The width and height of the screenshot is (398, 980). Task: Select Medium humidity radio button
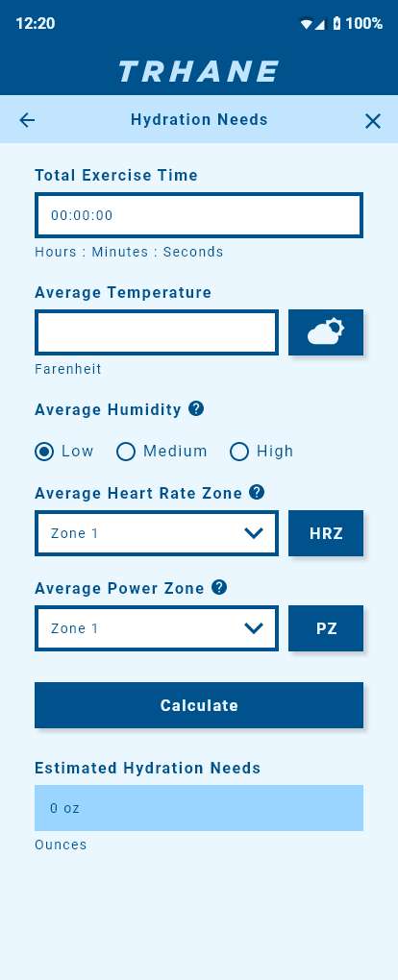click(126, 452)
